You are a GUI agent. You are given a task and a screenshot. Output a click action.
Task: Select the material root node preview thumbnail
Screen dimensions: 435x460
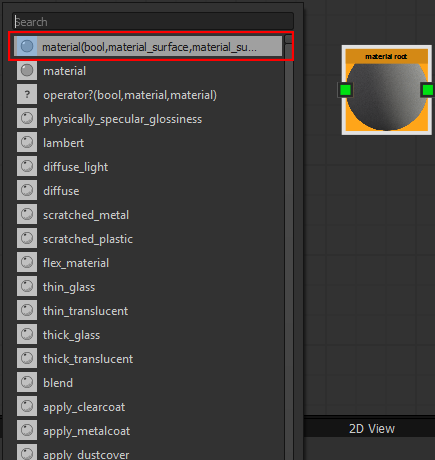[387, 97]
